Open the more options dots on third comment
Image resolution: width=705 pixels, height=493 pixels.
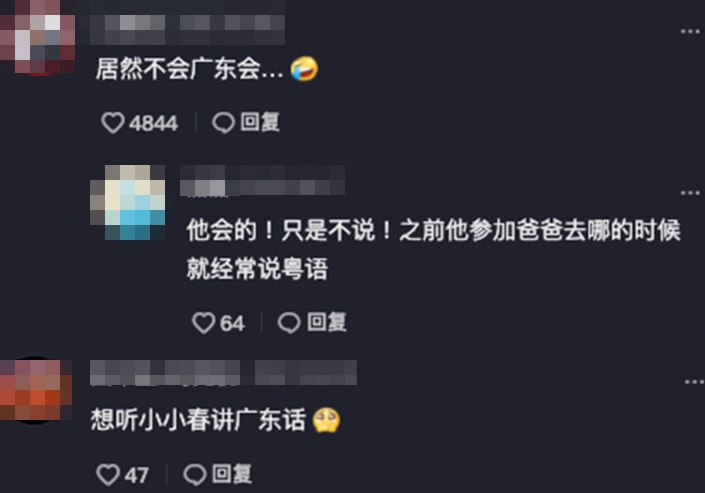[x=694, y=381]
